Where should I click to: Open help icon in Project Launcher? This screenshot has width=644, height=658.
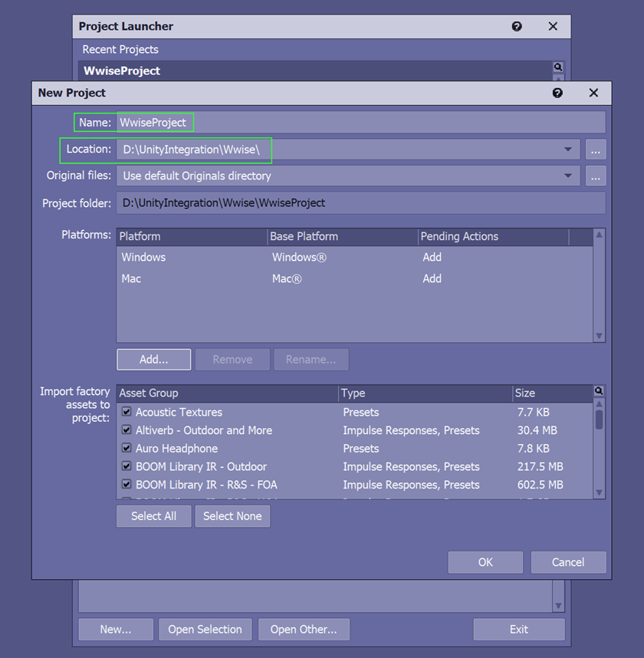point(517,26)
